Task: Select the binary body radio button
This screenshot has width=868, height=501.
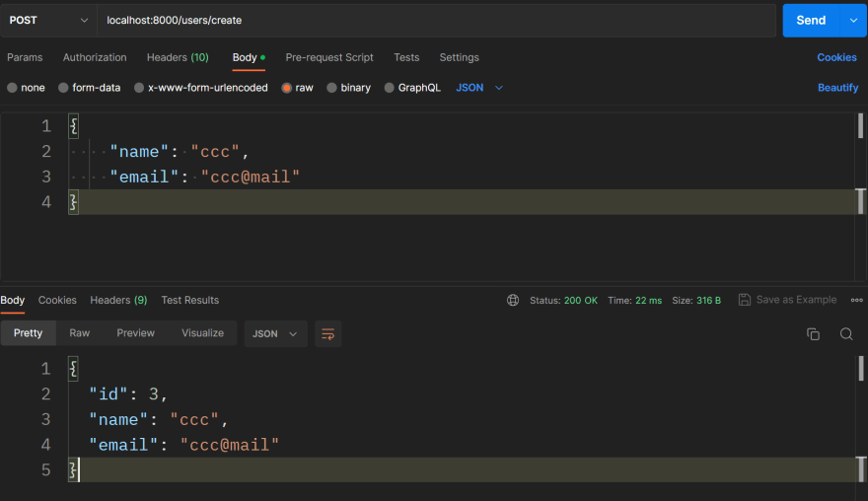Action: [331, 88]
